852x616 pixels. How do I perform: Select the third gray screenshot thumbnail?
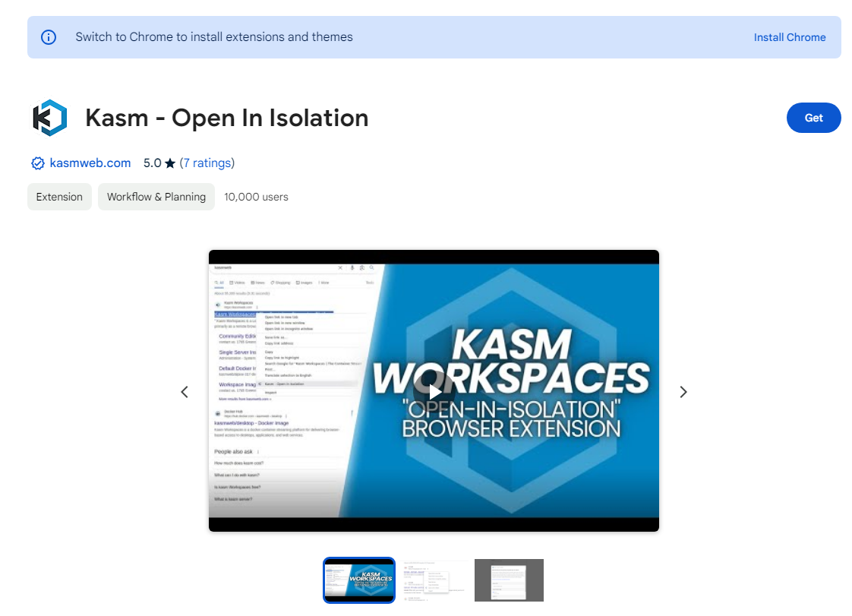[x=509, y=580]
